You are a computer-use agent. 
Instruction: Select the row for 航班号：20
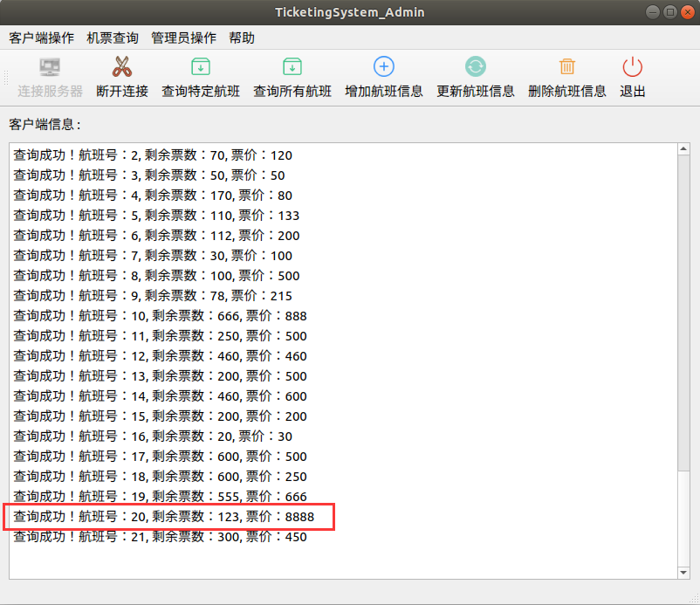click(163, 517)
